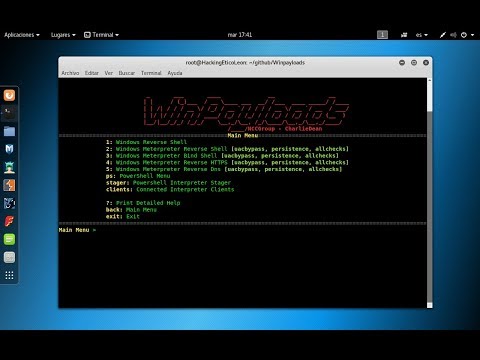
Task: Click the network connection icon in top bar
Action: (x=443, y=35)
